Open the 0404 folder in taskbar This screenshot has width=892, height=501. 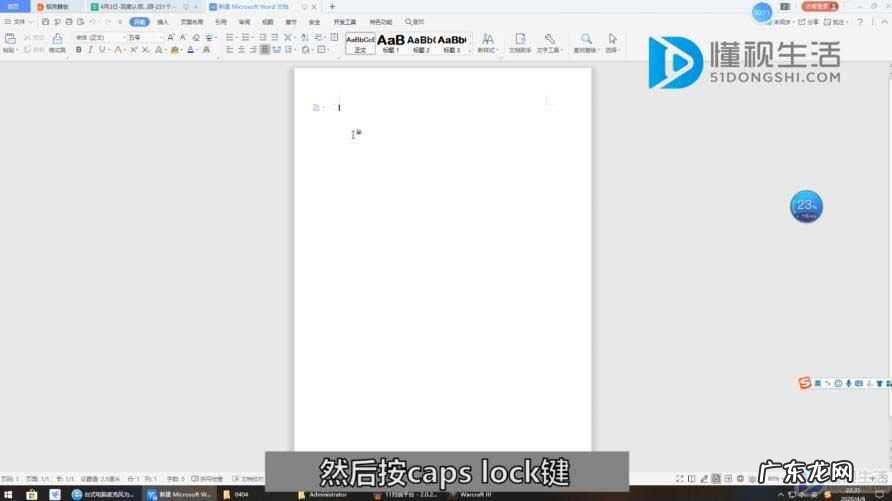236,495
